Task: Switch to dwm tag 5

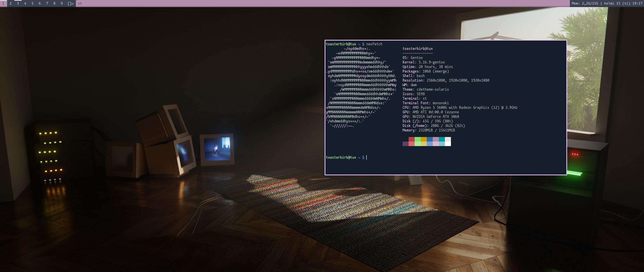Action: (33, 3)
